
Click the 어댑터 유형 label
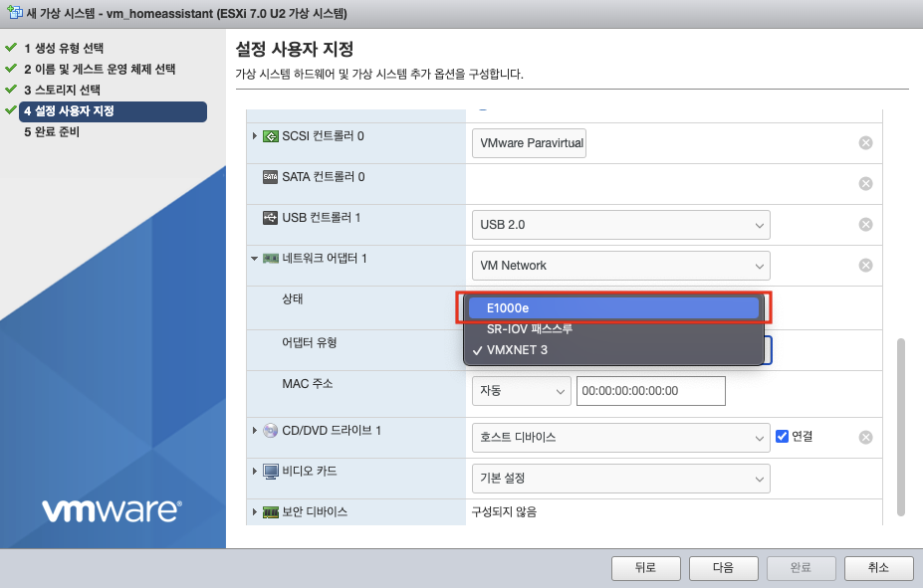click(x=309, y=343)
